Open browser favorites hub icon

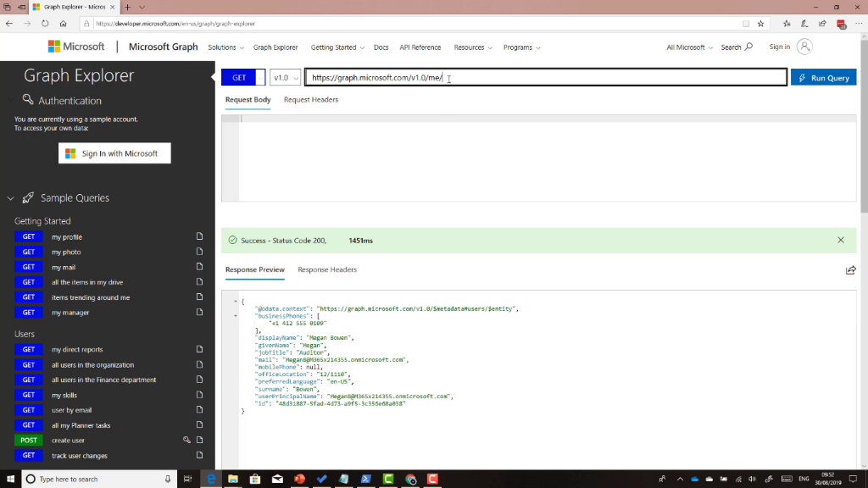787,23
